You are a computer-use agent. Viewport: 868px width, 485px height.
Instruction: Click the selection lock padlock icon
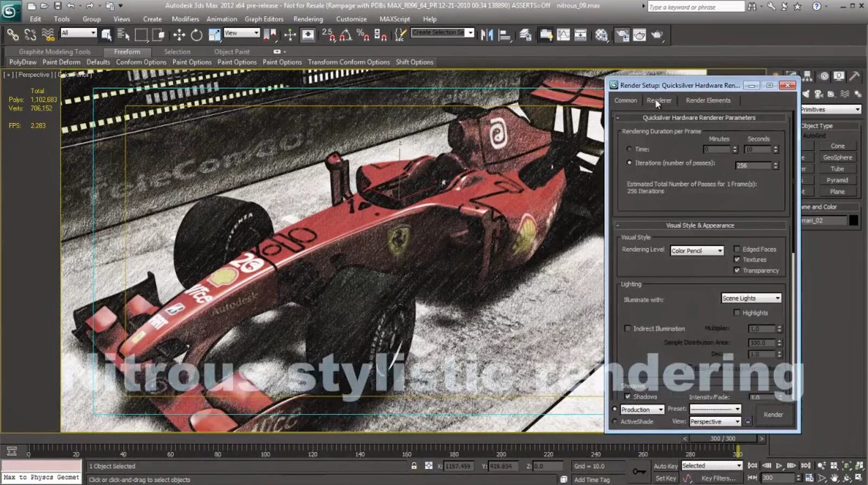click(x=414, y=465)
